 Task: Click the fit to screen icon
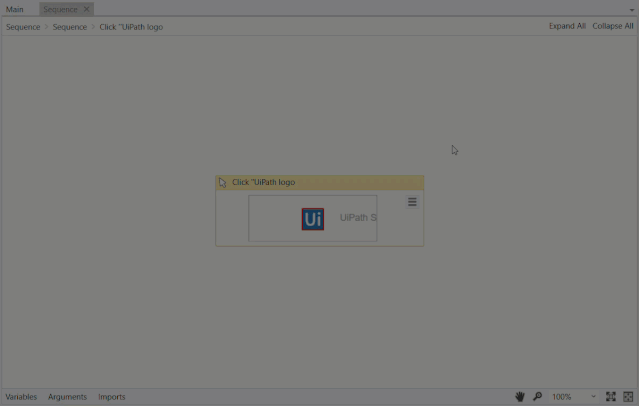point(610,397)
